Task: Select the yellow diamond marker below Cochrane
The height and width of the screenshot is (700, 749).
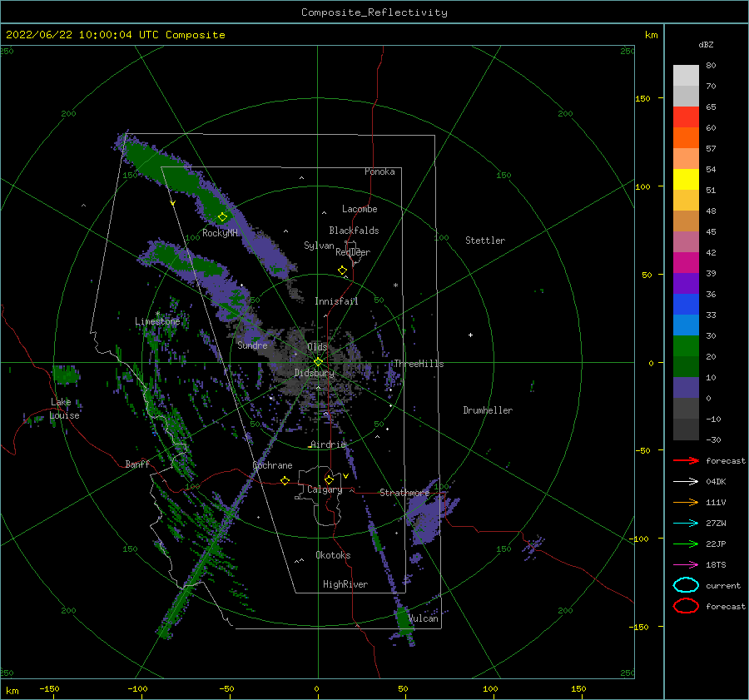Action: click(285, 480)
